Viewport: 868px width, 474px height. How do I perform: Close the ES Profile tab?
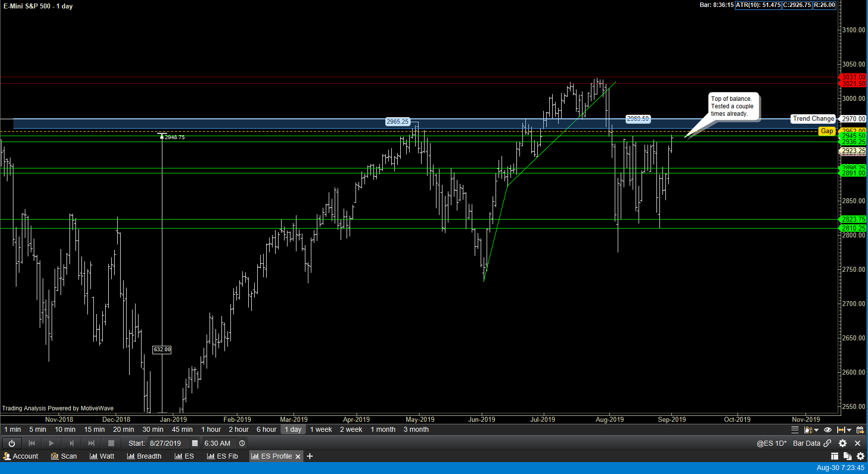(298, 457)
